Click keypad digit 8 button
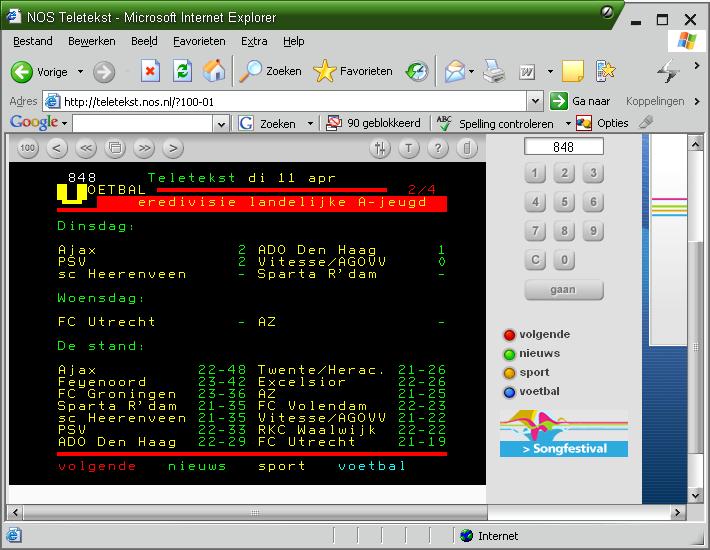This screenshot has width=710, height=550. 564,231
